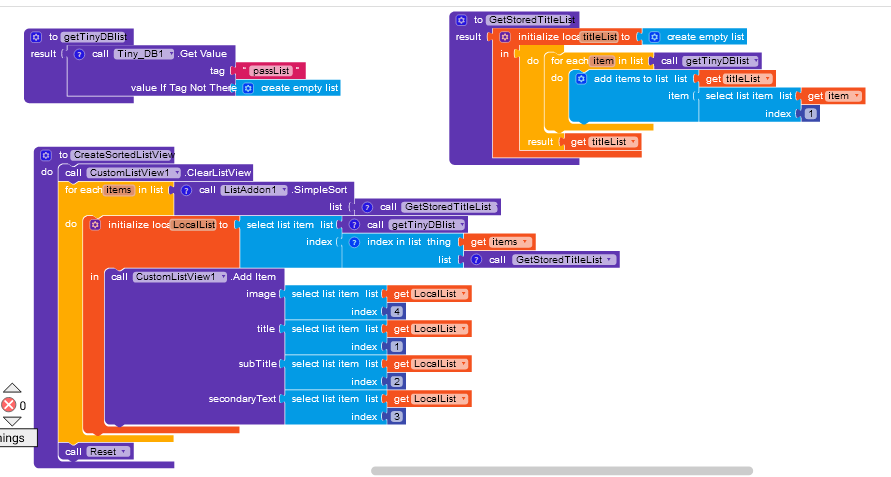
Task: Click the red error indicator icon
Action: 9,405
